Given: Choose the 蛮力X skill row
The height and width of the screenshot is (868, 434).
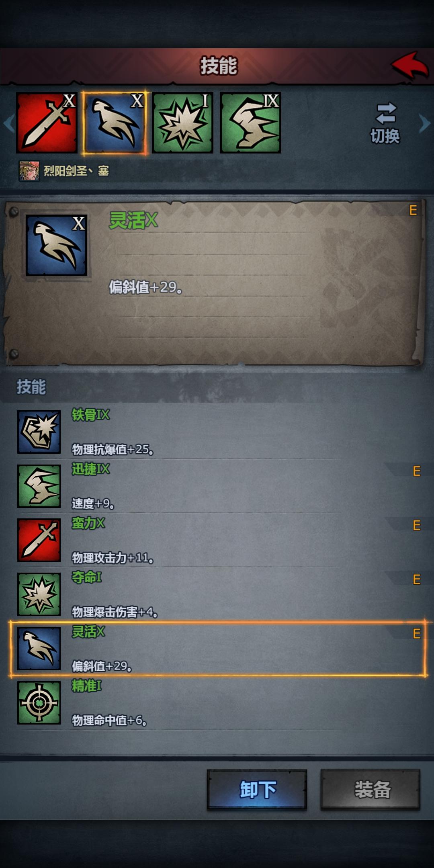Looking at the screenshot, I should pyautogui.click(x=217, y=540).
